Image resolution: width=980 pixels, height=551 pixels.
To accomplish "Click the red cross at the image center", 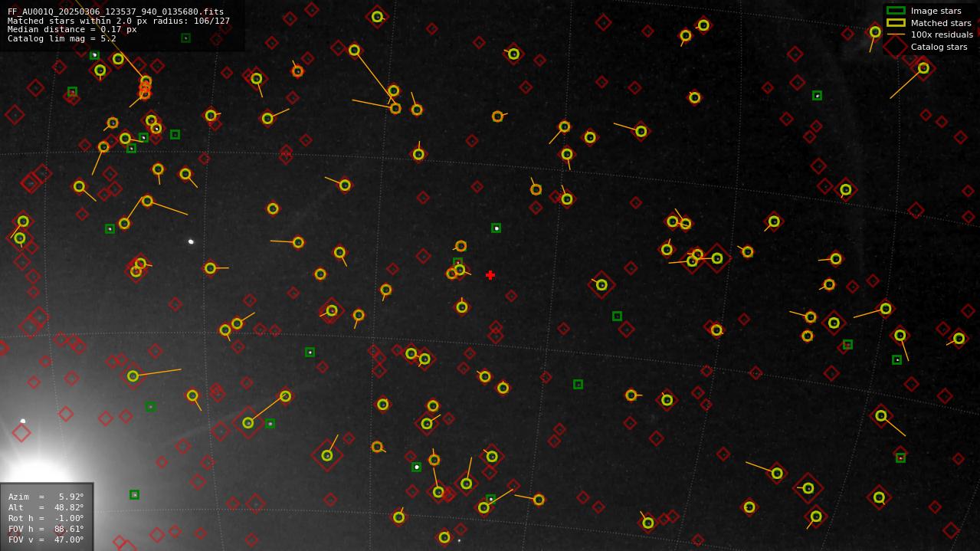I will (490, 275).
